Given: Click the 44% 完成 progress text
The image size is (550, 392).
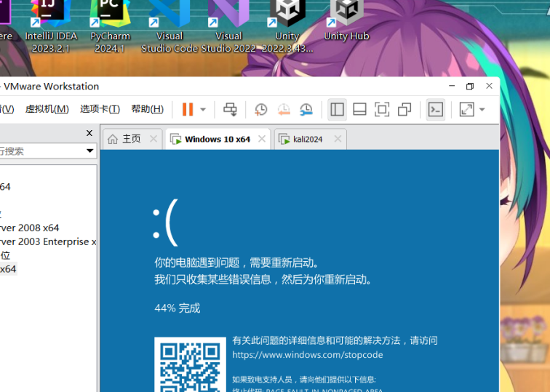Looking at the screenshot, I should click(x=178, y=308).
